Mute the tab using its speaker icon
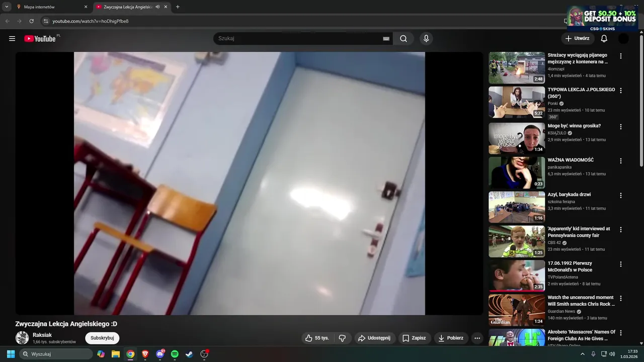The height and width of the screenshot is (362, 644). point(157,7)
